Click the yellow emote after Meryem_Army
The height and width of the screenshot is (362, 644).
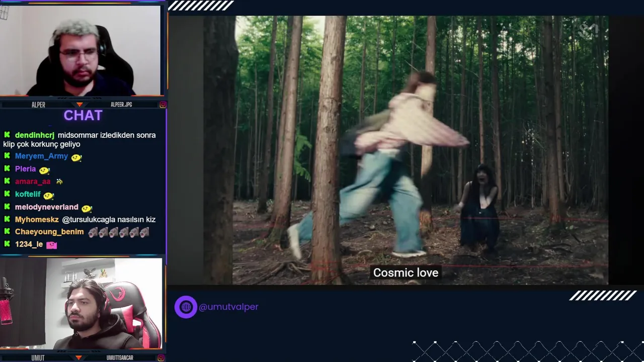click(x=76, y=157)
